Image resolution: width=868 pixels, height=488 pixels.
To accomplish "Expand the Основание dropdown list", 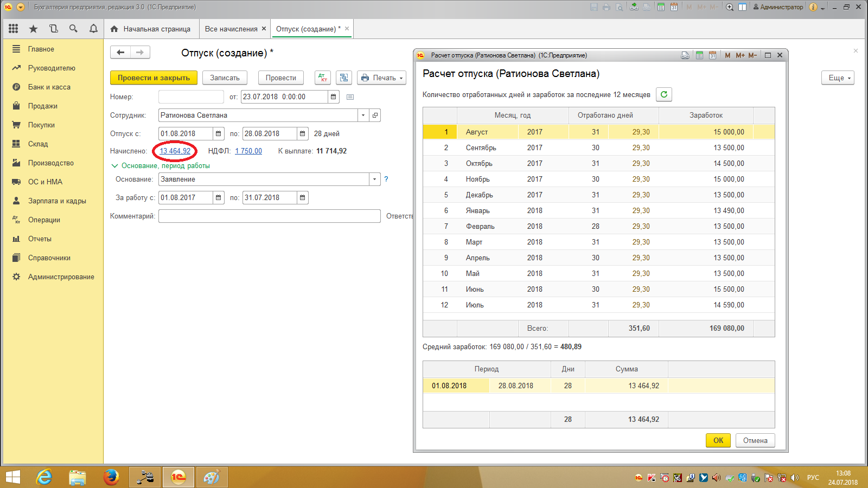I will pyautogui.click(x=374, y=179).
